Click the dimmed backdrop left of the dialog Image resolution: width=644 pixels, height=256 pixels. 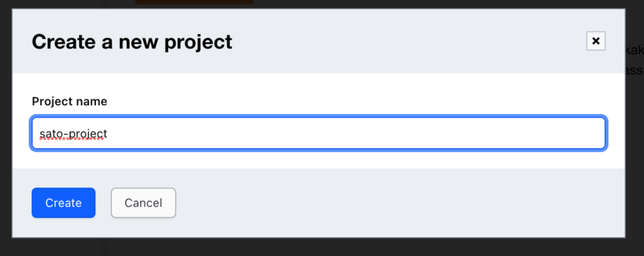tap(6, 124)
